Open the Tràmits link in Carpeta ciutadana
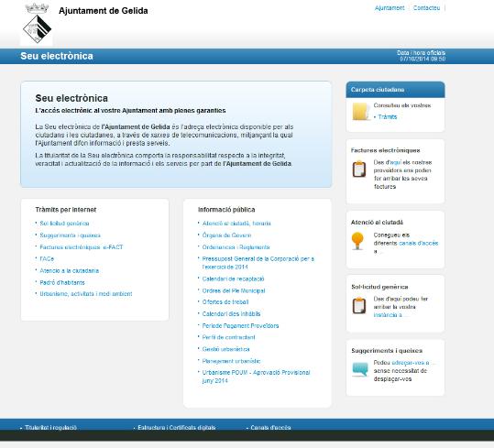The width and height of the screenshot is (494, 448). tap(388, 116)
